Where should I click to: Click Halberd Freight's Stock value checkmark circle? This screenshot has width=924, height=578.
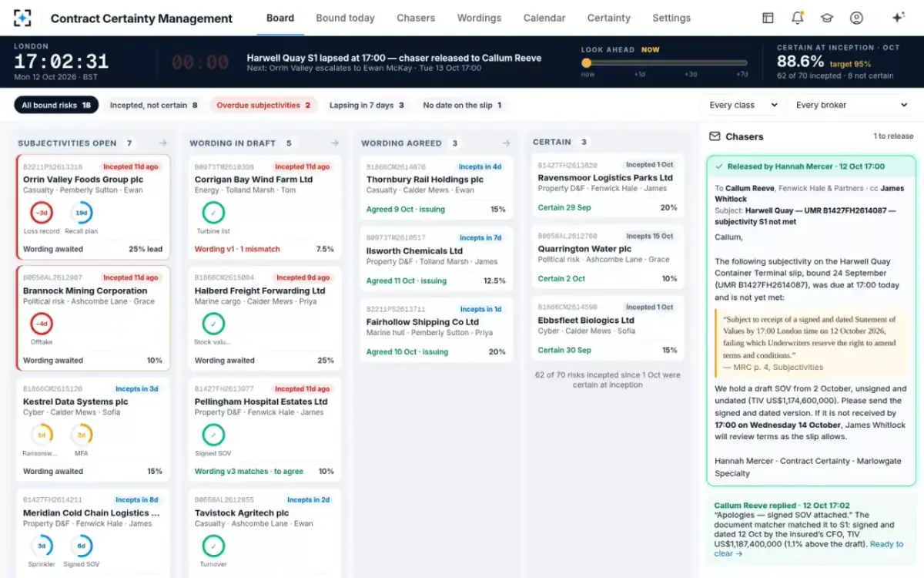click(x=213, y=323)
